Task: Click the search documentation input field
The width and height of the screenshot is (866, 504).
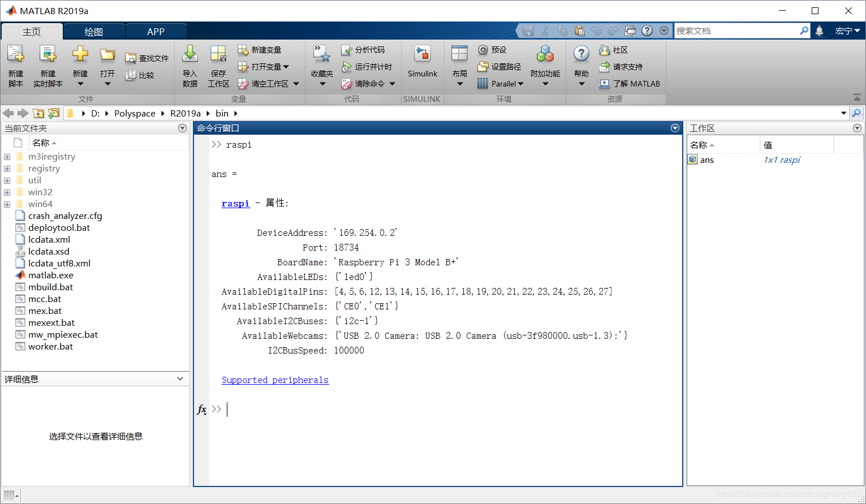Action: click(736, 31)
